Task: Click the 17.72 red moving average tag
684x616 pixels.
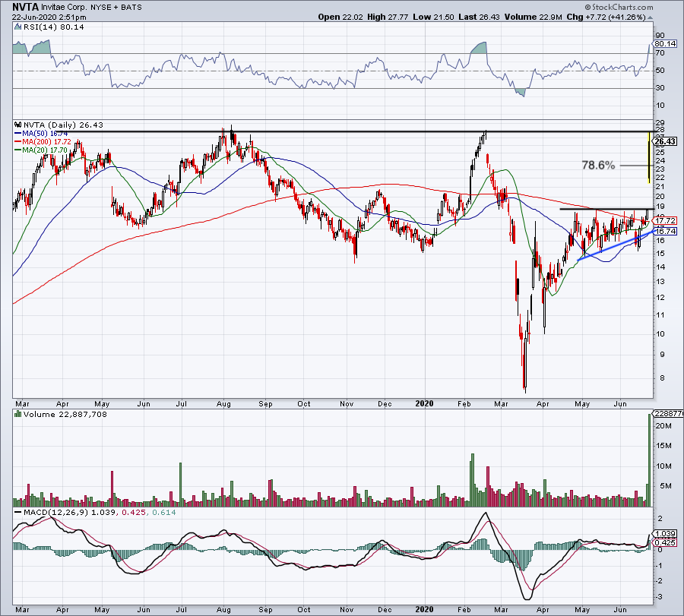Action: tap(664, 220)
